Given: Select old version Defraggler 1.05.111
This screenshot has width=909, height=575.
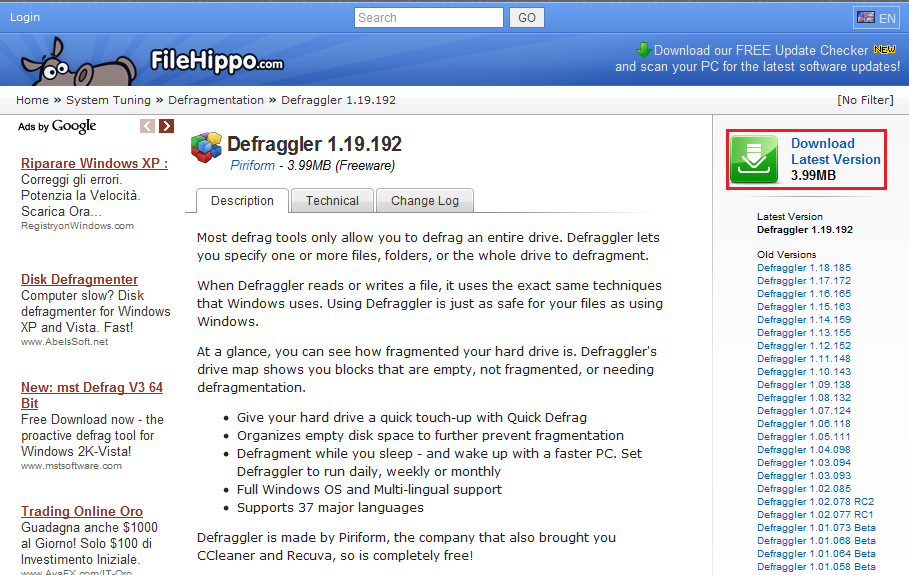Looking at the screenshot, I should 804,436.
